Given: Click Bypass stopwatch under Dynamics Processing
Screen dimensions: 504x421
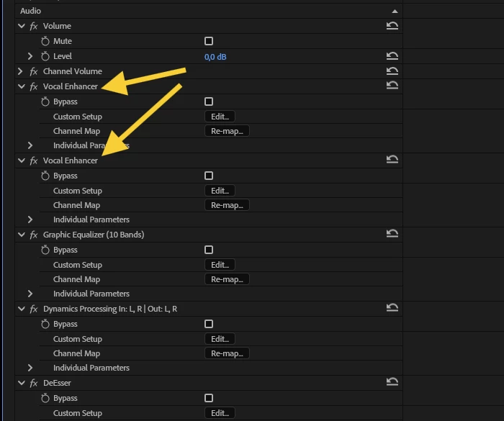Looking at the screenshot, I should point(45,324).
